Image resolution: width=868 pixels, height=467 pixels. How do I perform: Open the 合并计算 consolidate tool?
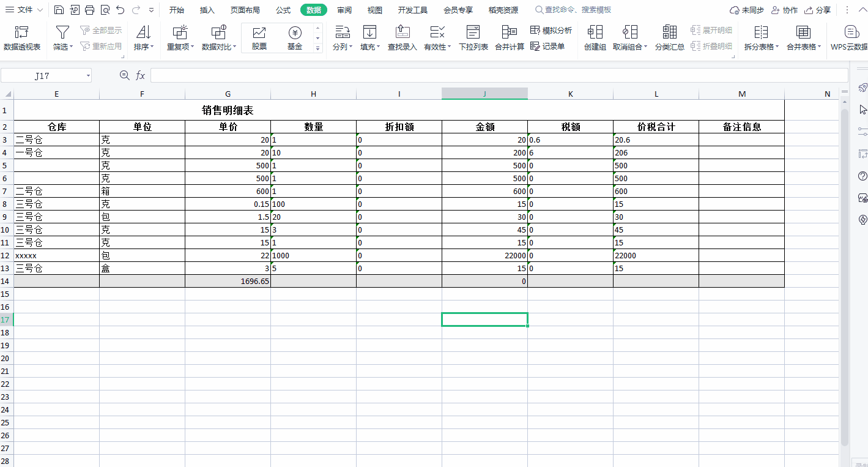pyautogui.click(x=510, y=38)
